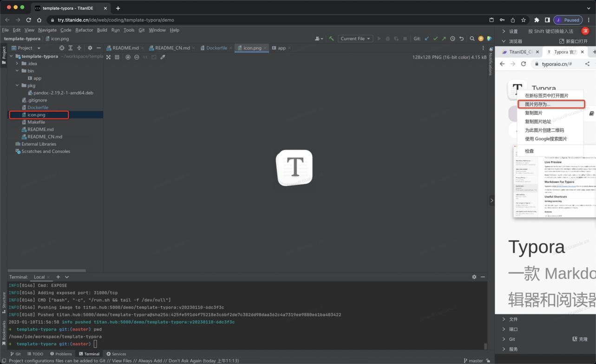Open the Current File run configuration dropdown
The width and height of the screenshot is (596, 364).
point(355,39)
